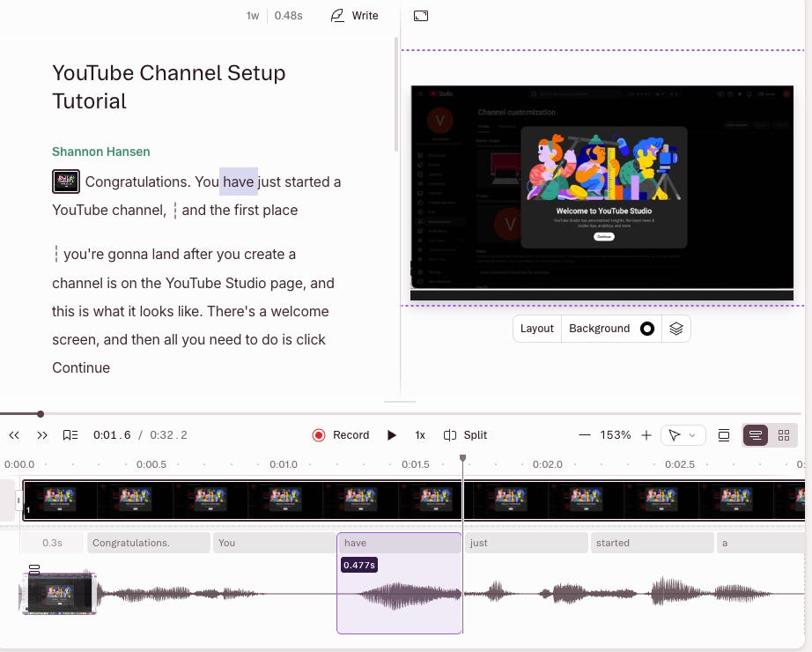Viewport: 812px width, 652px height.
Task: Click the word "Continue" in script
Action: pos(81,367)
